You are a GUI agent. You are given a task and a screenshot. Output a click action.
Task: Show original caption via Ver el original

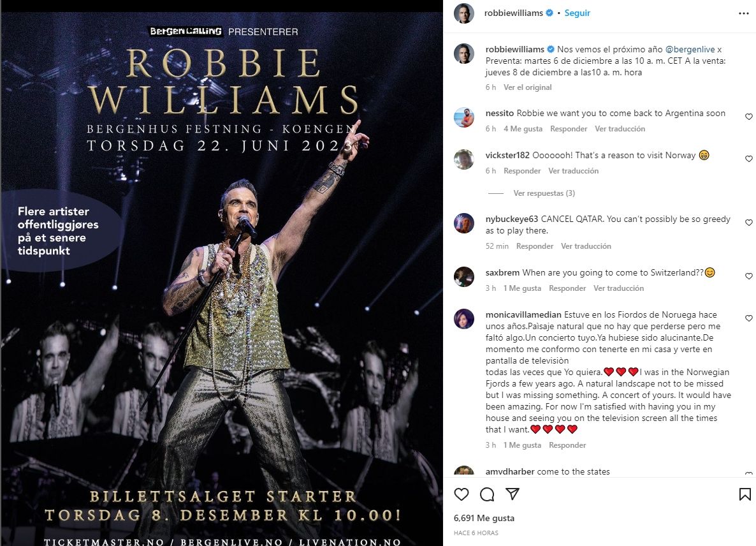coord(527,87)
